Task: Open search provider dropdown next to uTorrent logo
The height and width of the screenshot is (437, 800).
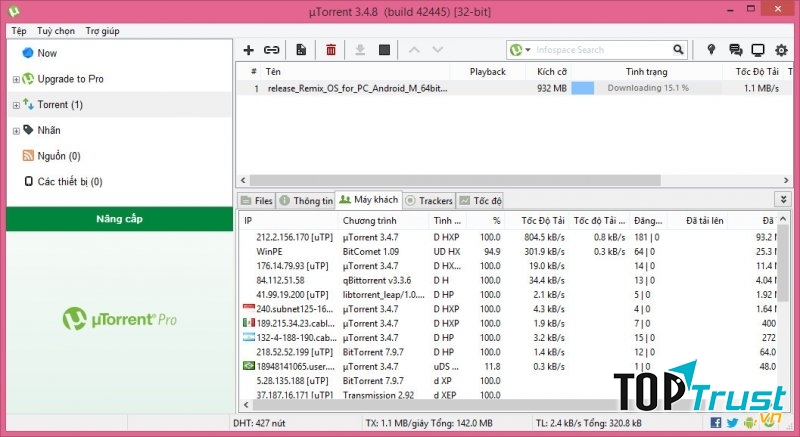Action: (528, 50)
